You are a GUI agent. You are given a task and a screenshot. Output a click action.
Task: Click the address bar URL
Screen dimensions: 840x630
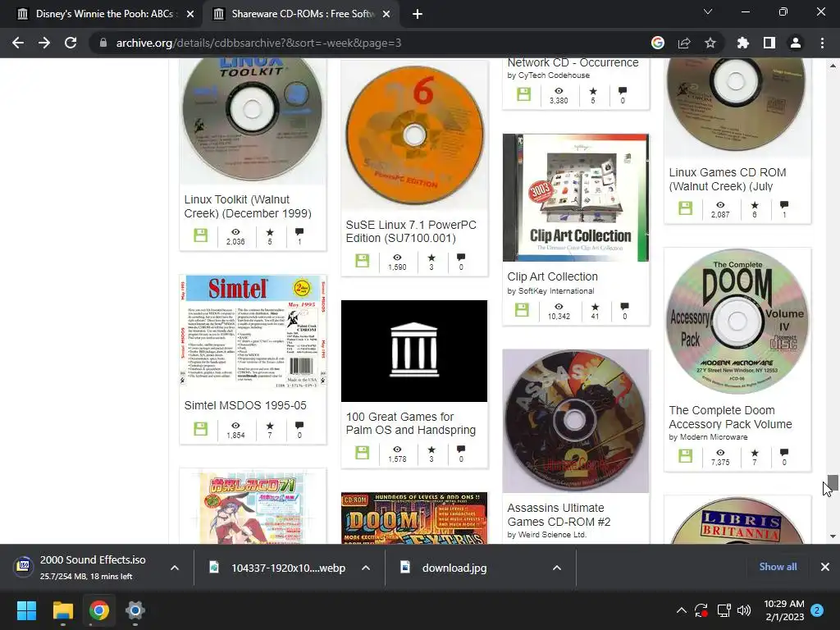pyautogui.click(x=258, y=43)
